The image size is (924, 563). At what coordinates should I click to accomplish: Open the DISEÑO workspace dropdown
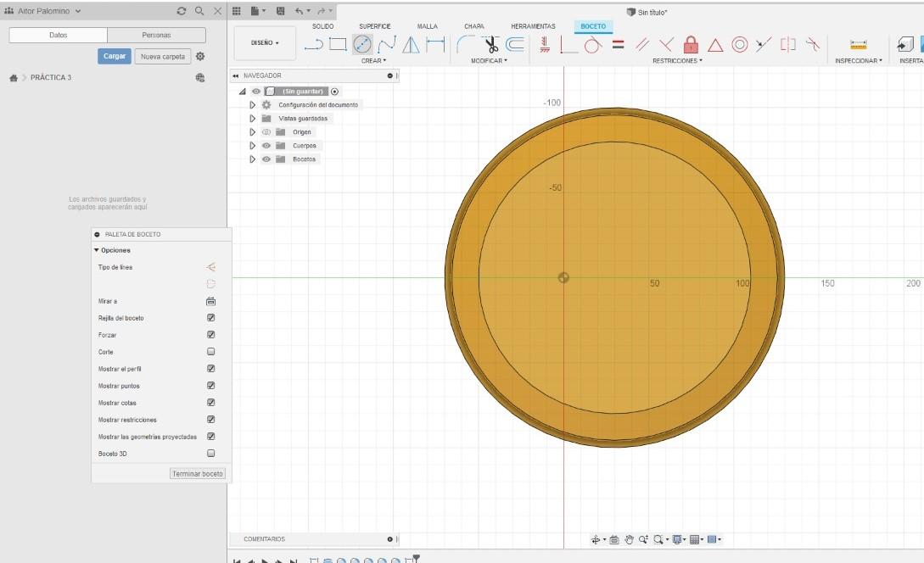click(265, 43)
